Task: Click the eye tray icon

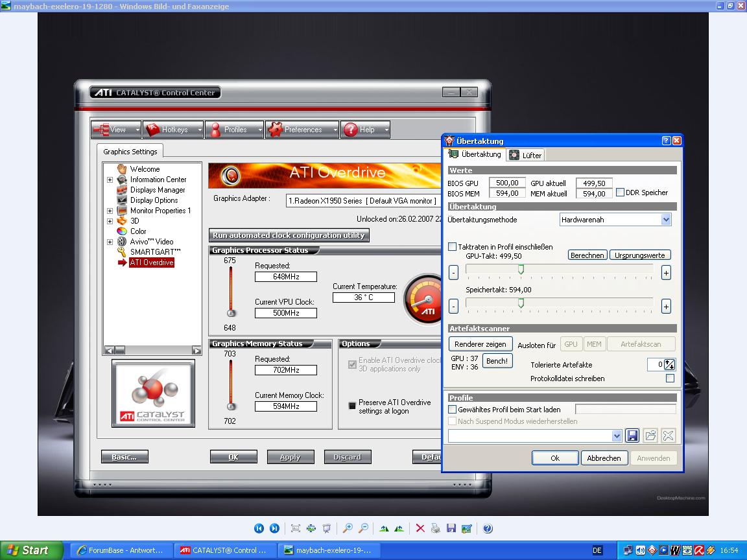Action: (x=687, y=550)
